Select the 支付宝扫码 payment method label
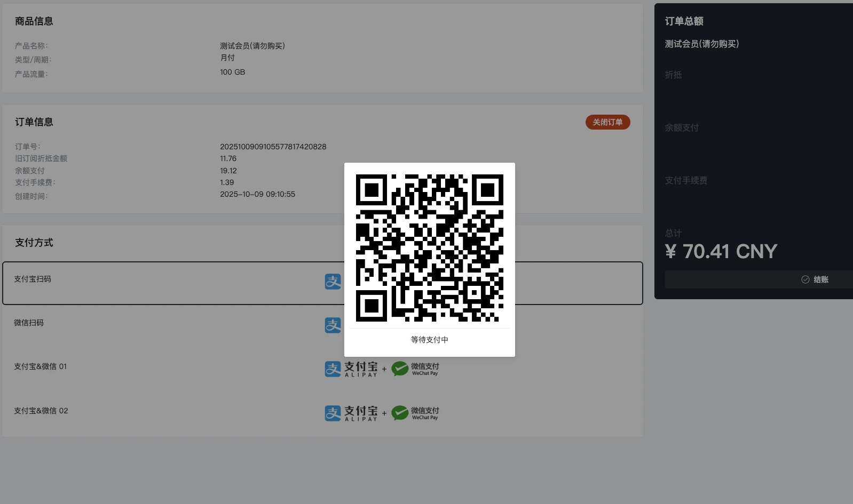 [33, 279]
